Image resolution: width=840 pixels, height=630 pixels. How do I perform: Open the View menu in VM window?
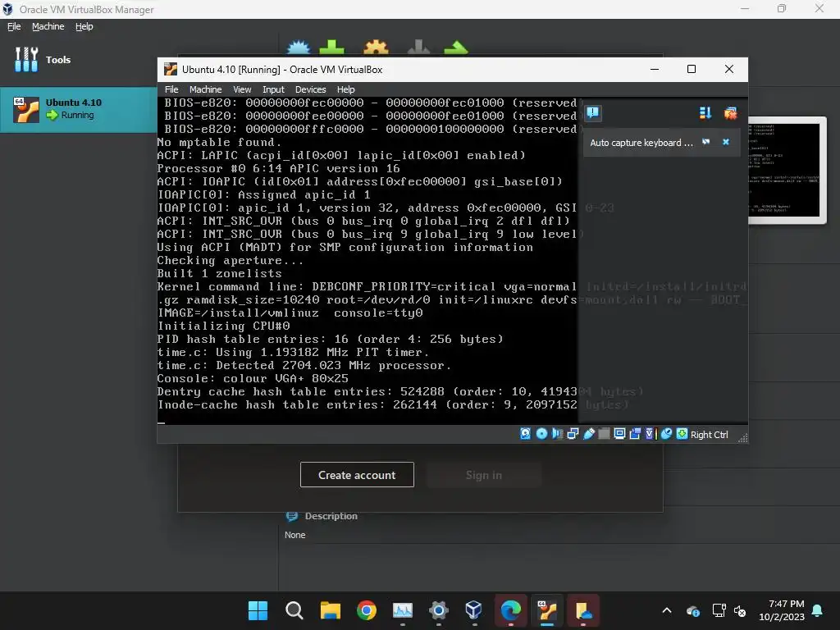[242, 89]
